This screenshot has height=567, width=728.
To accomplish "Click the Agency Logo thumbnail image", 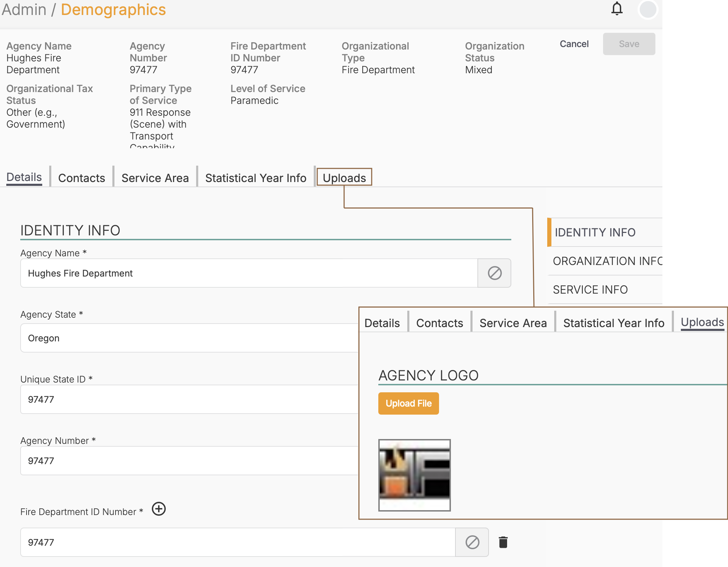I will pyautogui.click(x=414, y=475).
